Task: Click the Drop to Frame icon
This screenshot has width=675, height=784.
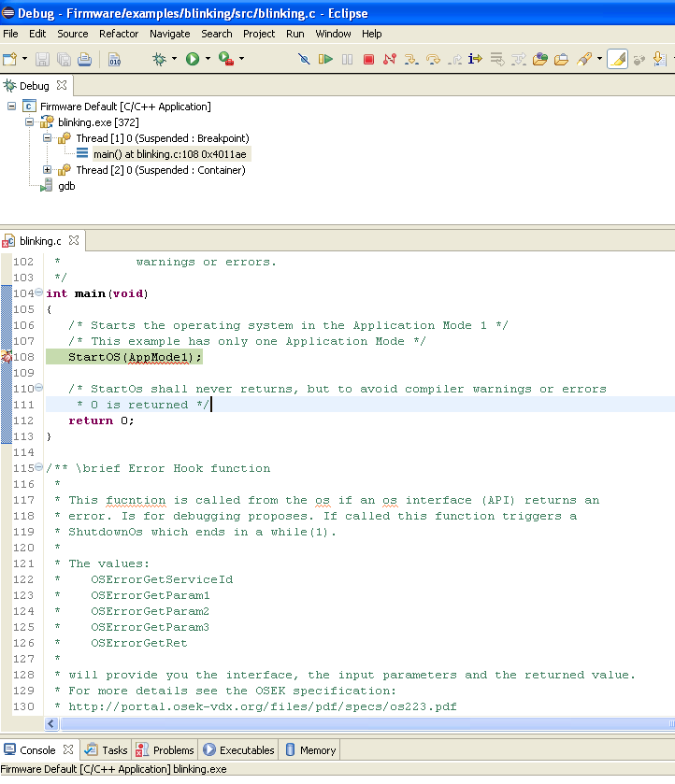Action: pos(496,60)
